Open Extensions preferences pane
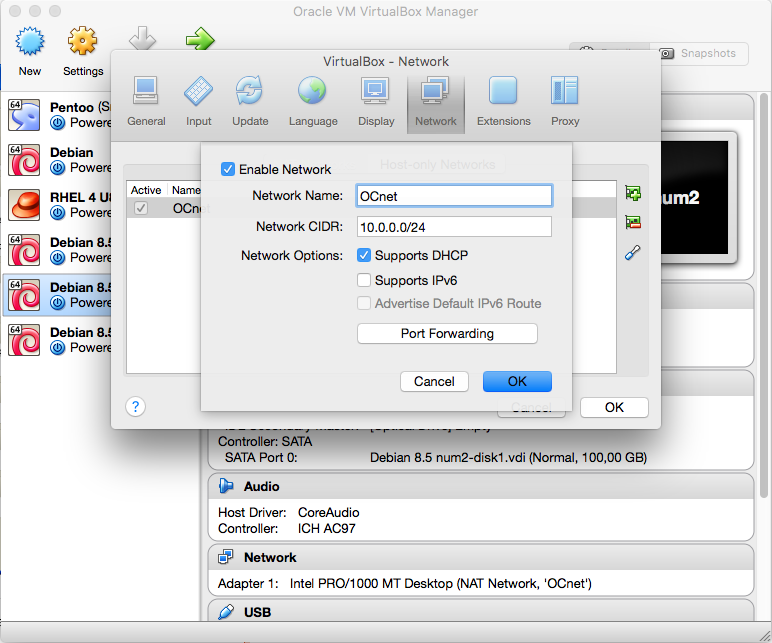 coord(504,102)
